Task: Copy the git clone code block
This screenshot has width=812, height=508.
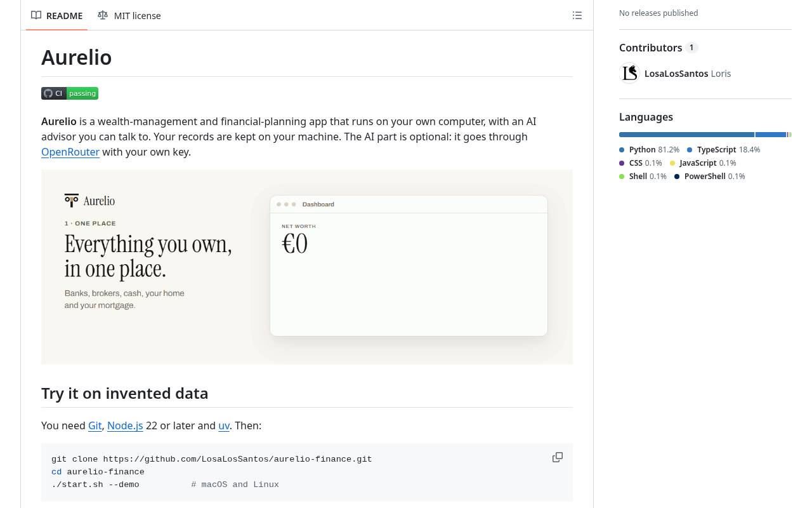Action: (x=558, y=457)
